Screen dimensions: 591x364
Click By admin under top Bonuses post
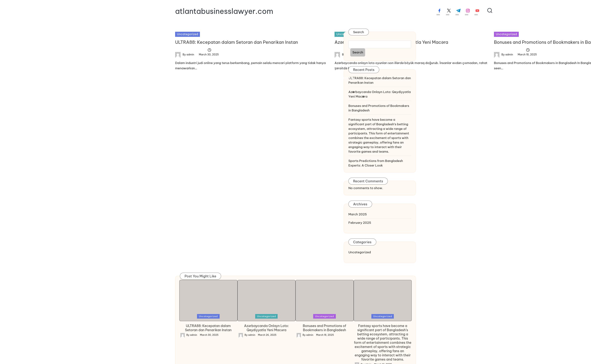(507, 55)
